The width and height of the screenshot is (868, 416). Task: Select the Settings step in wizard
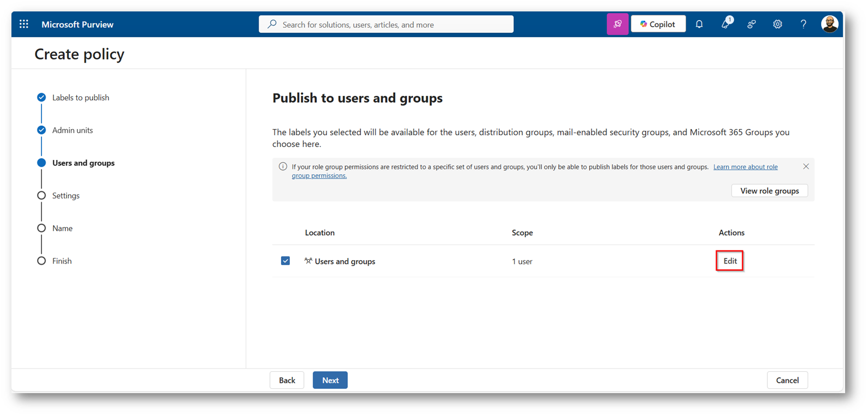(x=66, y=195)
